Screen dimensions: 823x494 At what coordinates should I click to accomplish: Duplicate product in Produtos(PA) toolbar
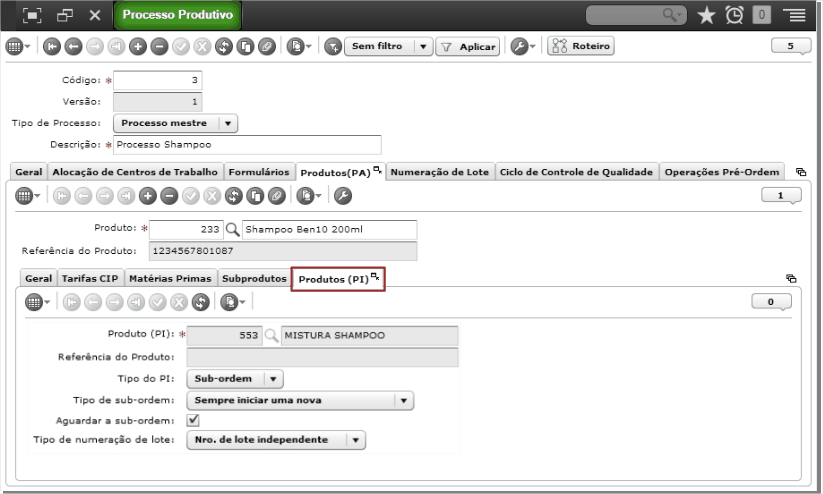coord(255,196)
